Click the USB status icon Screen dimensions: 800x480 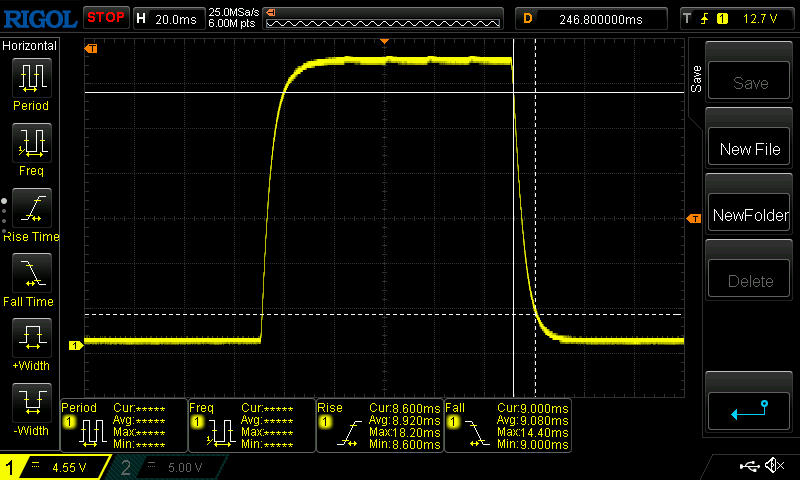(748, 466)
